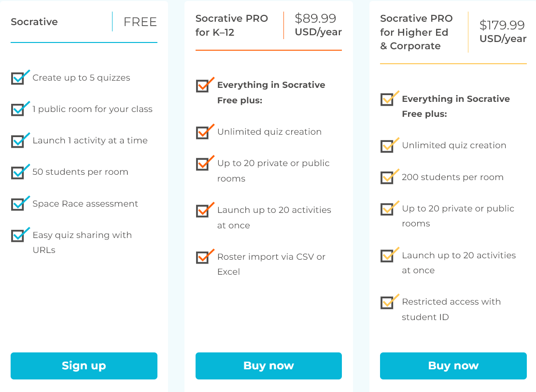Click the $89.99 USD/year price label
Screen dimensions: 536x392
tap(318, 25)
